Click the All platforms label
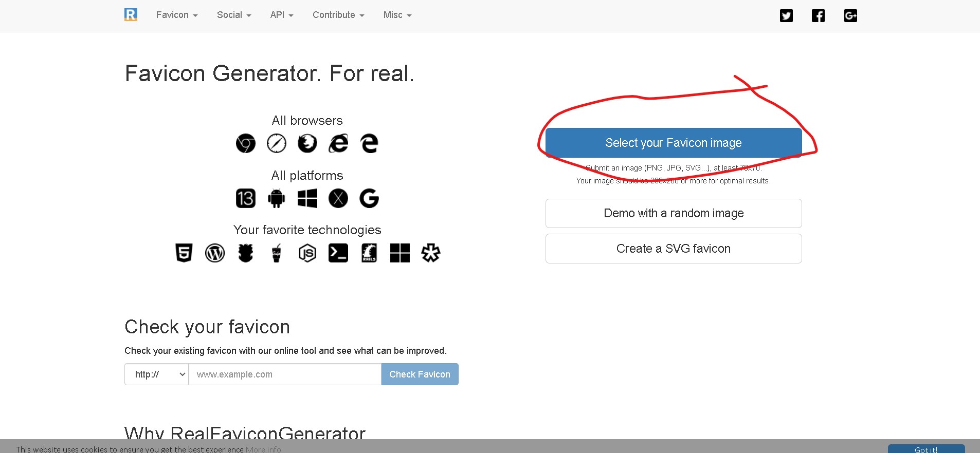Screen dimensions: 980x453 (x=307, y=175)
